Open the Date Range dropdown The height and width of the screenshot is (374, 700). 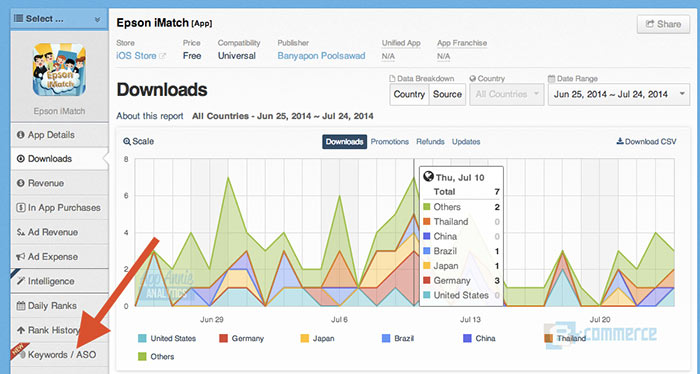[x=619, y=94]
